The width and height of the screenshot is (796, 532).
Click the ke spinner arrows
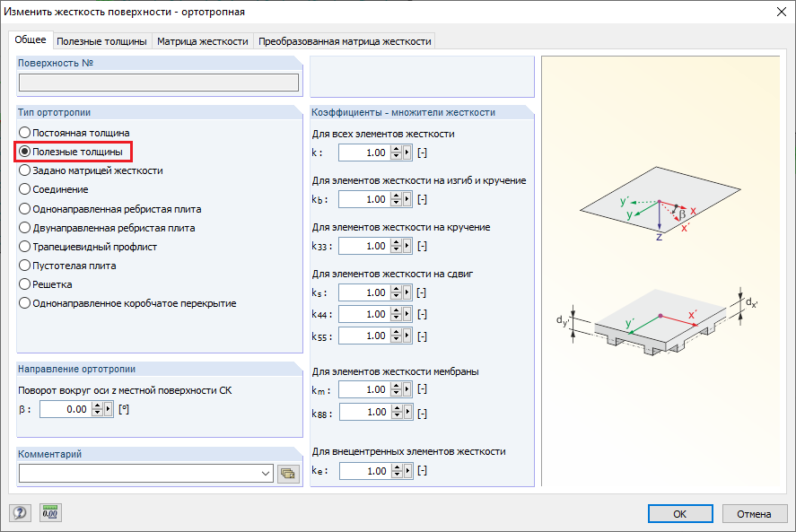[397, 471]
